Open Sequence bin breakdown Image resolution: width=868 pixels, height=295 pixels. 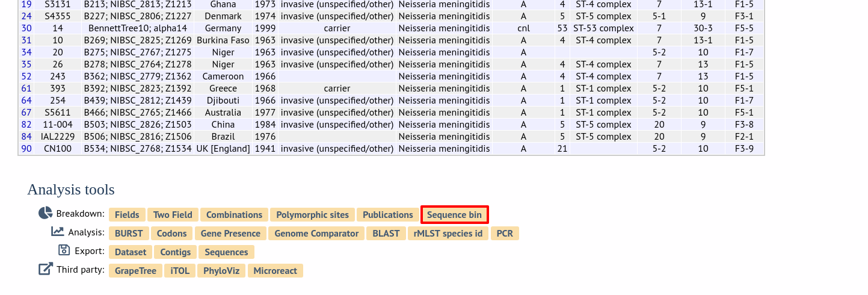click(454, 215)
